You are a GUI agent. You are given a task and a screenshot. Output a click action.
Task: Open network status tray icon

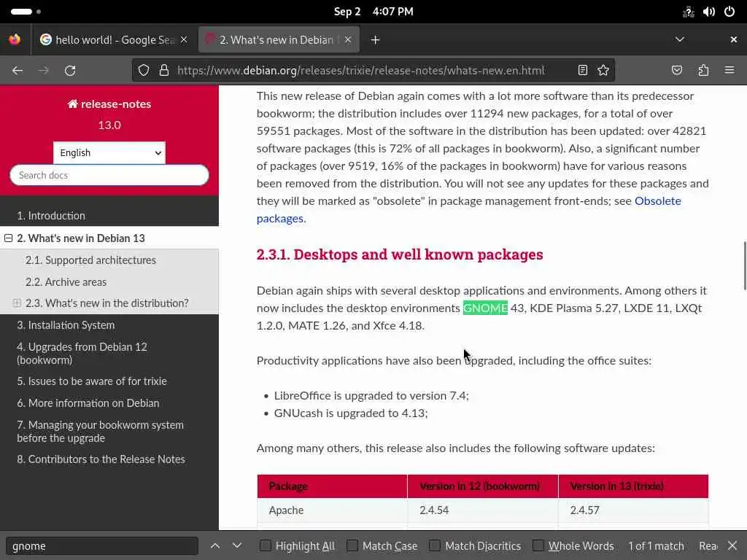[x=689, y=12]
